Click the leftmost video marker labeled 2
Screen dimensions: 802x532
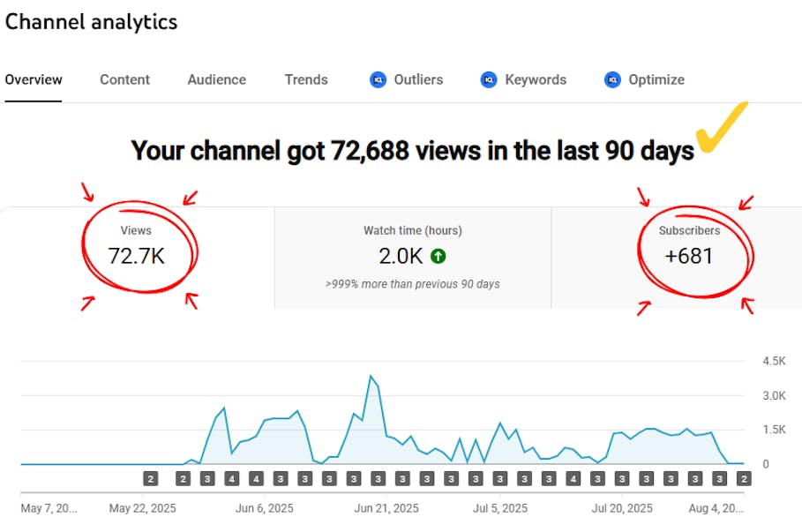tap(151, 479)
